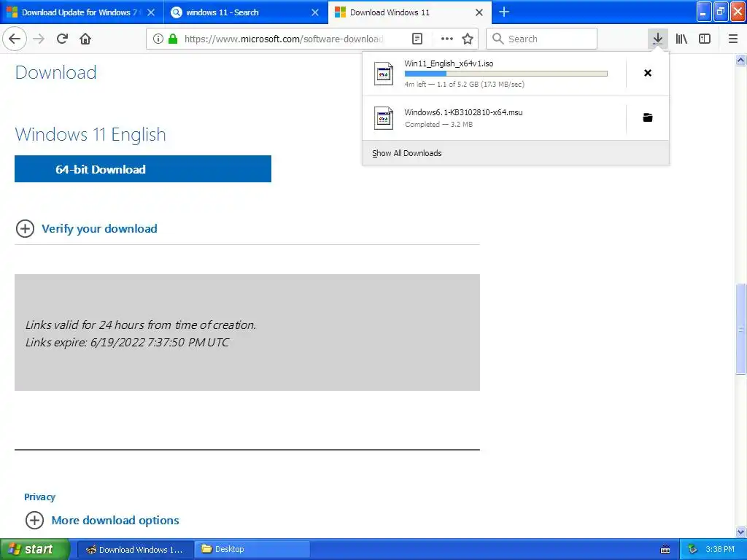Click the network tray icon near the clock

692,550
